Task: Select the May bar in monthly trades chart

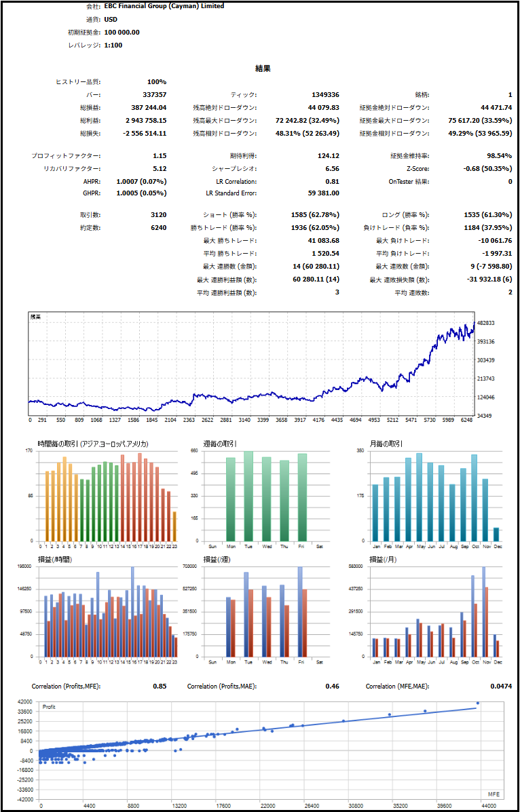Action: 419,497
